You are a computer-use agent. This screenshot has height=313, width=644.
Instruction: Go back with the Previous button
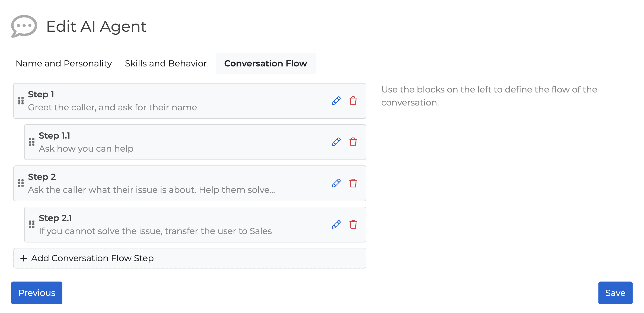point(37,293)
